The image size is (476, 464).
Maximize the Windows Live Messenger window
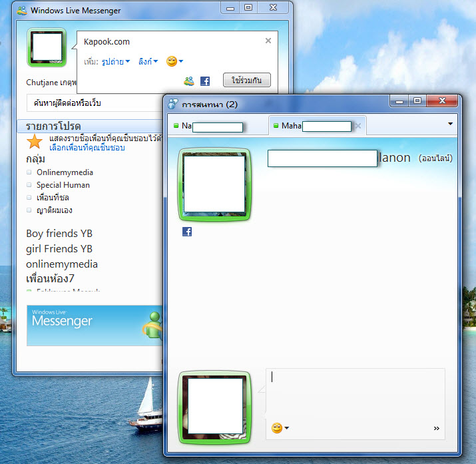(x=248, y=8)
